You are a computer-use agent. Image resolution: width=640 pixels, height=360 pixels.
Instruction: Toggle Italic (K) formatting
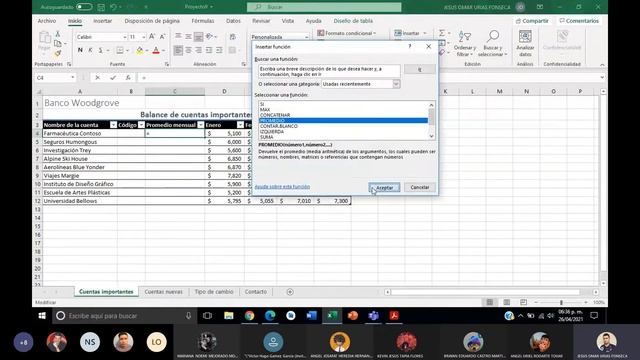[x=90, y=50]
